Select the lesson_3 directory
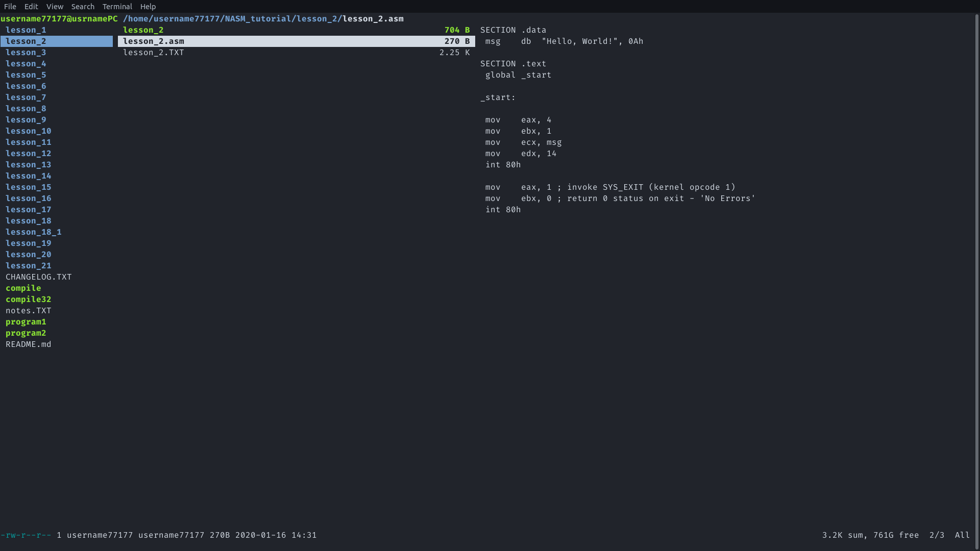 click(x=26, y=53)
